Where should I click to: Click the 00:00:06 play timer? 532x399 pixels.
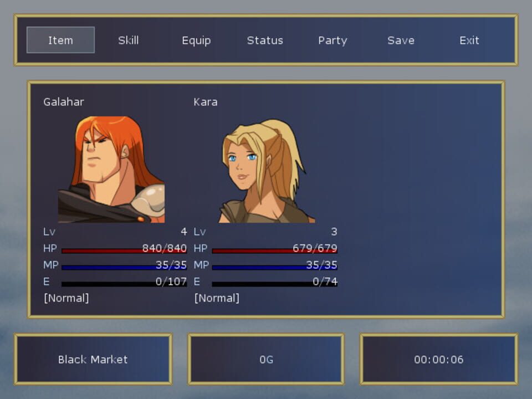pyautogui.click(x=439, y=359)
